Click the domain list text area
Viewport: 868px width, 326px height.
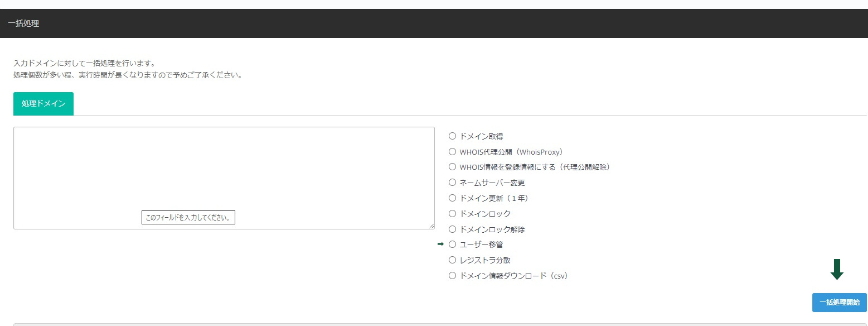tap(223, 167)
